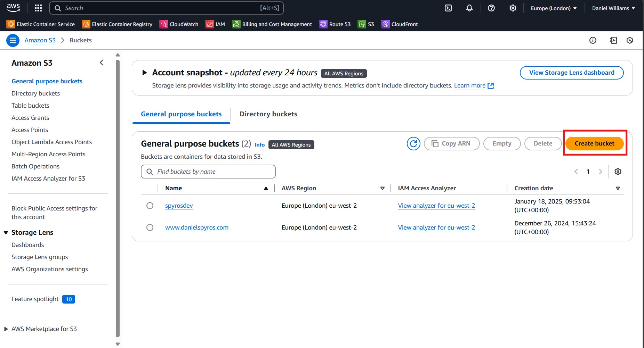This screenshot has width=644, height=348.
Task: Select the www.danielspyros.com bucket radio button
Action: [x=150, y=227]
